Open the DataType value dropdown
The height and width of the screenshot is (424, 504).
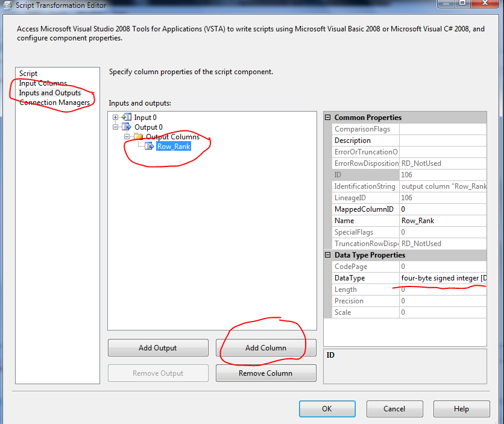482,277
